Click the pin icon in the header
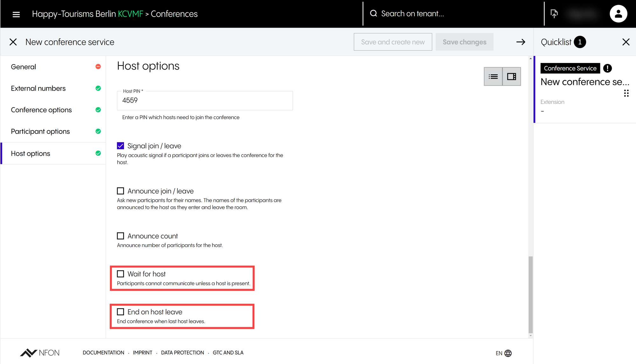 (x=554, y=14)
